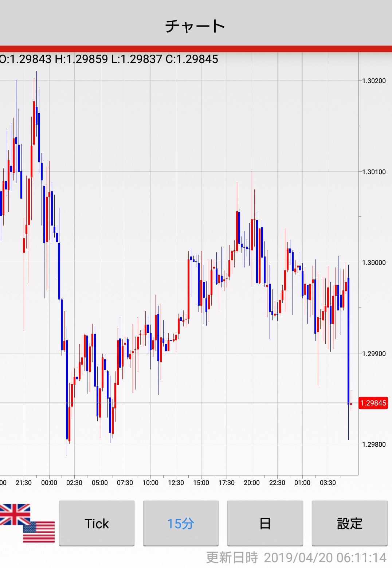392x568 pixels.
Task: Click the 1.30200 price axis label
Action: (373, 81)
